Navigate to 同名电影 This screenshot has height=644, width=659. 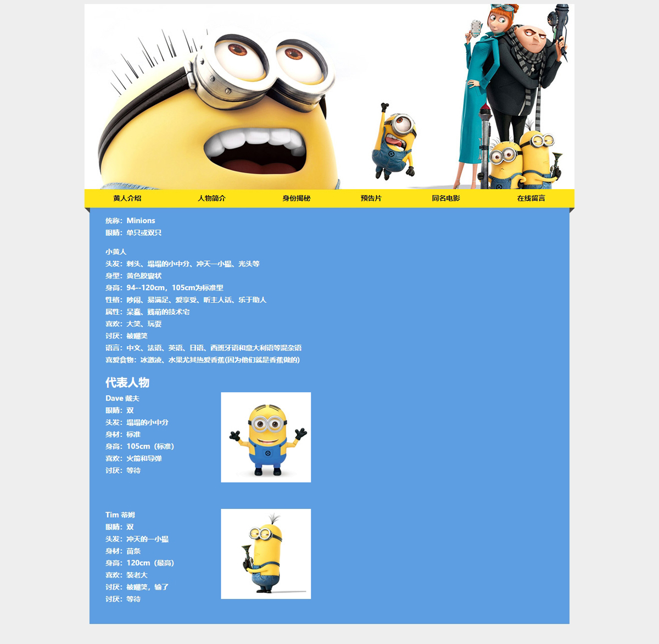coord(446,198)
